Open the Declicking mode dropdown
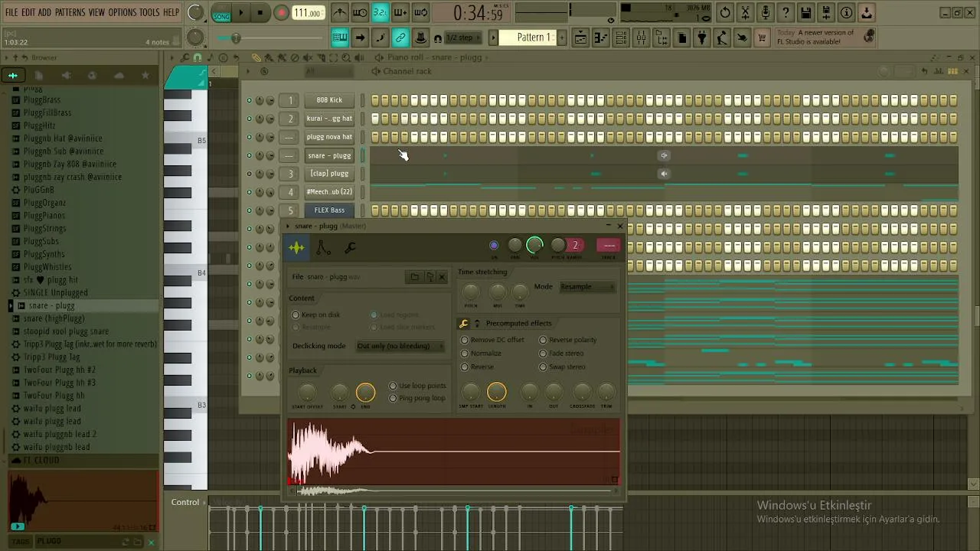980x551 pixels. tap(400, 346)
